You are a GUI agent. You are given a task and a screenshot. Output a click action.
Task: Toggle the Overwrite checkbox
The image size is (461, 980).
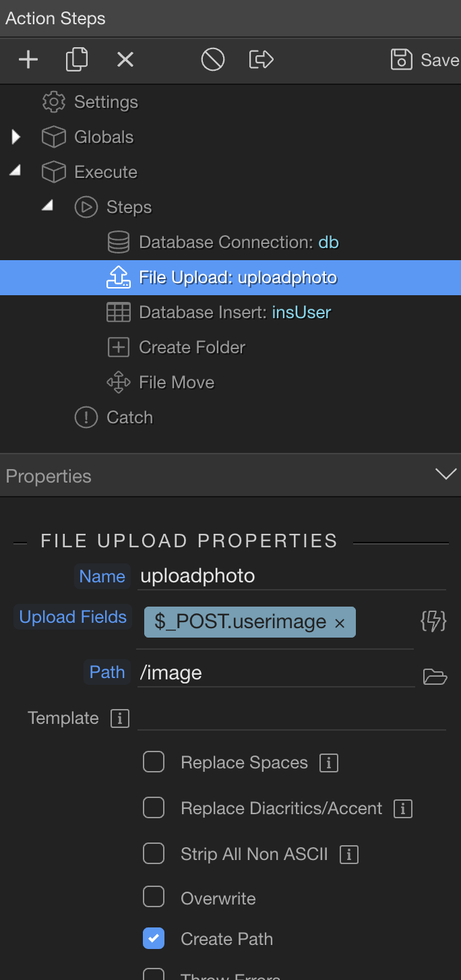click(x=154, y=897)
